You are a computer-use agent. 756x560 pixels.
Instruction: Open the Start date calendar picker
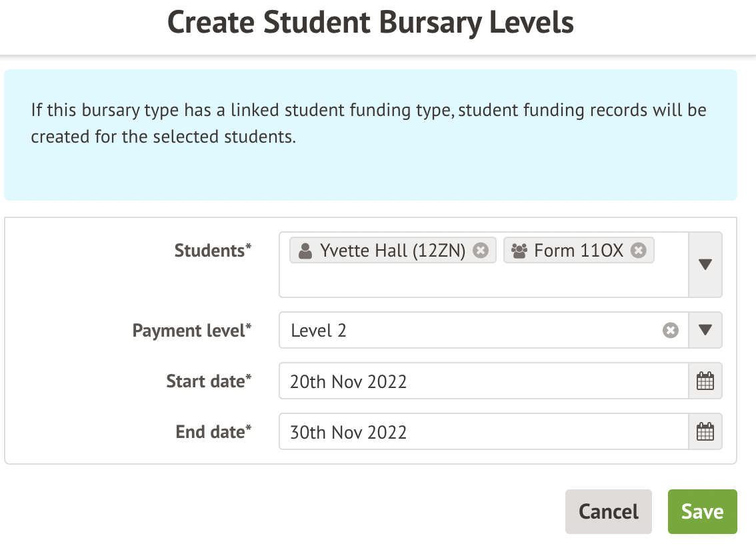pos(705,381)
